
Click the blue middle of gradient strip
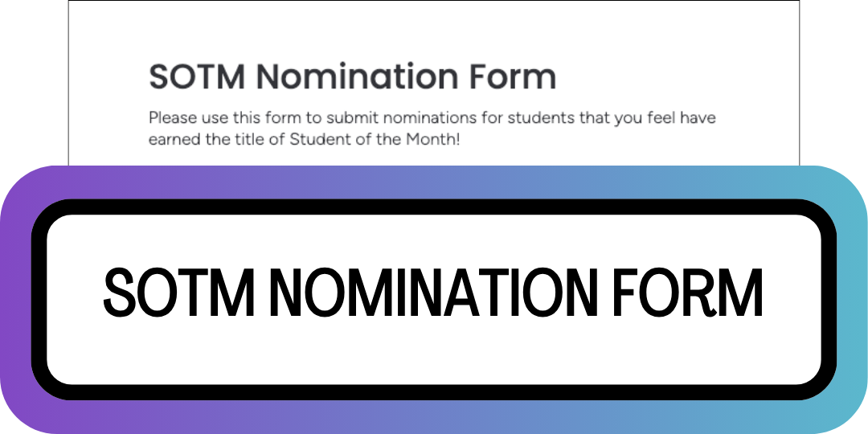(x=434, y=182)
